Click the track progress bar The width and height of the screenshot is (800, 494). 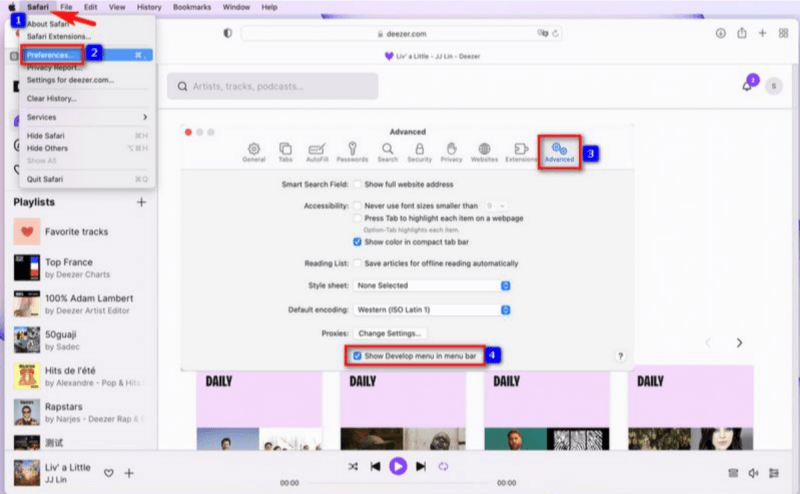(x=398, y=483)
